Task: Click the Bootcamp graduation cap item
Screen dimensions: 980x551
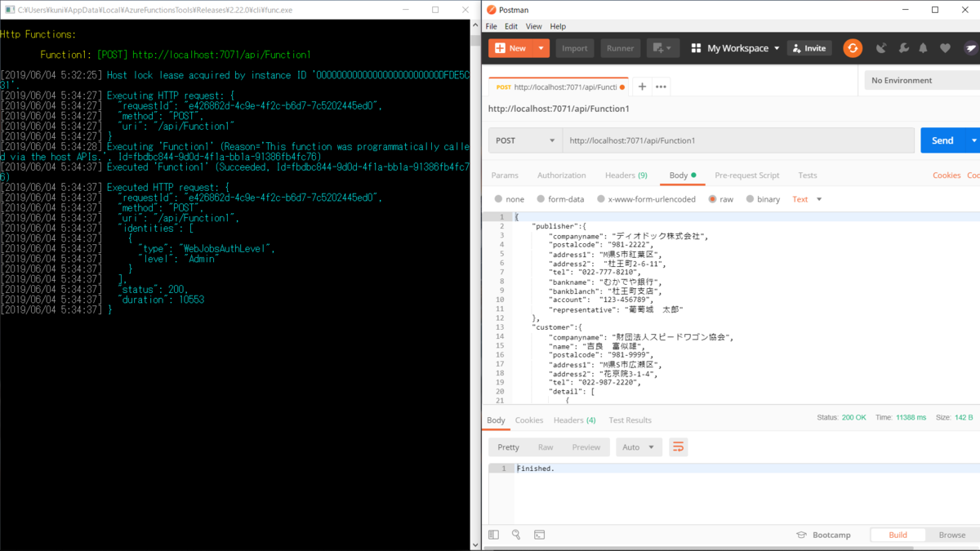Action: (823, 535)
